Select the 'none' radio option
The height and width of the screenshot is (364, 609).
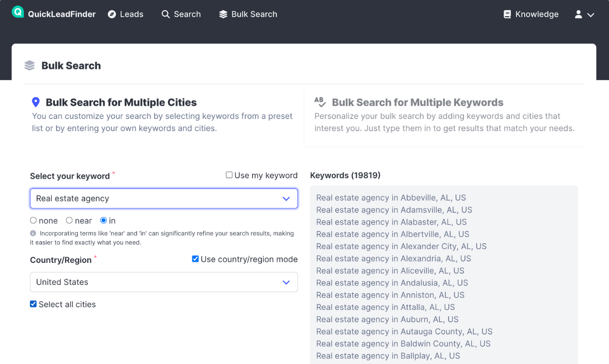pyautogui.click(x=33, y=220)
